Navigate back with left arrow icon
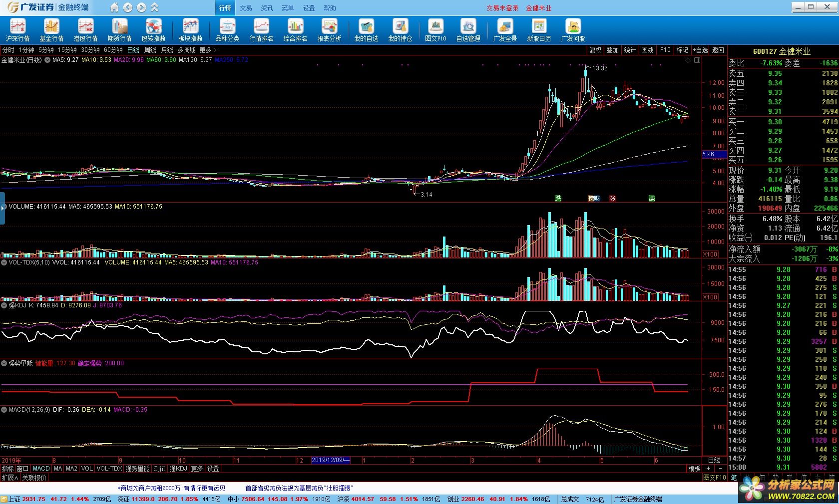The width and height of the screenshot is (839, 504). (128, 7)
